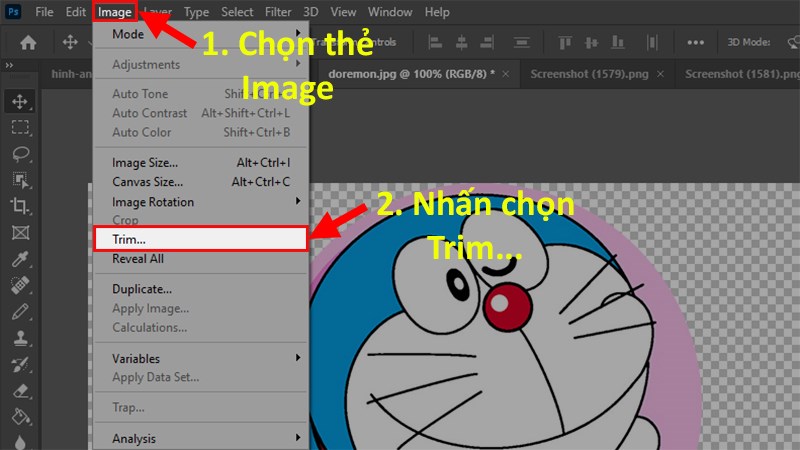
Task: Switch to the hinh-an document tab
Action: 71,74
